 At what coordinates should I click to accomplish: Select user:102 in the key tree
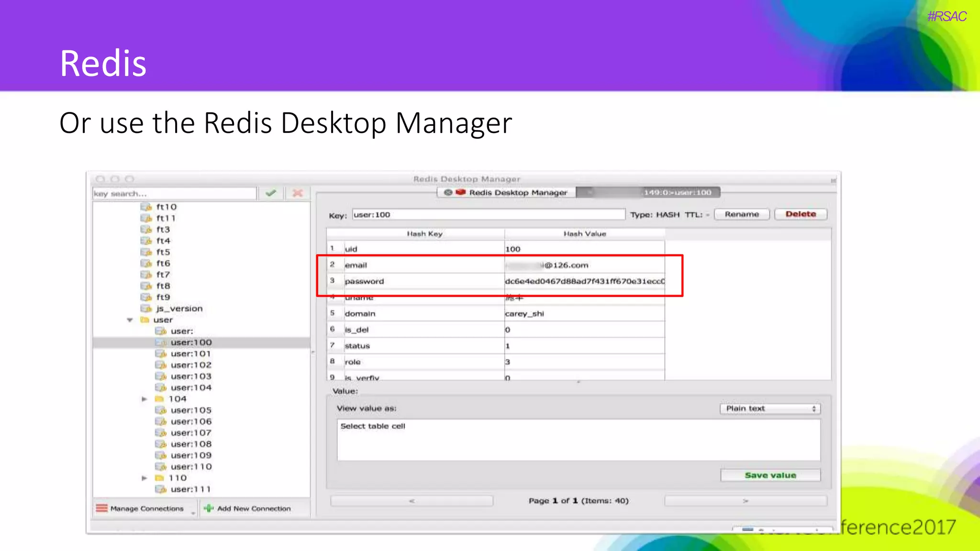191,365
